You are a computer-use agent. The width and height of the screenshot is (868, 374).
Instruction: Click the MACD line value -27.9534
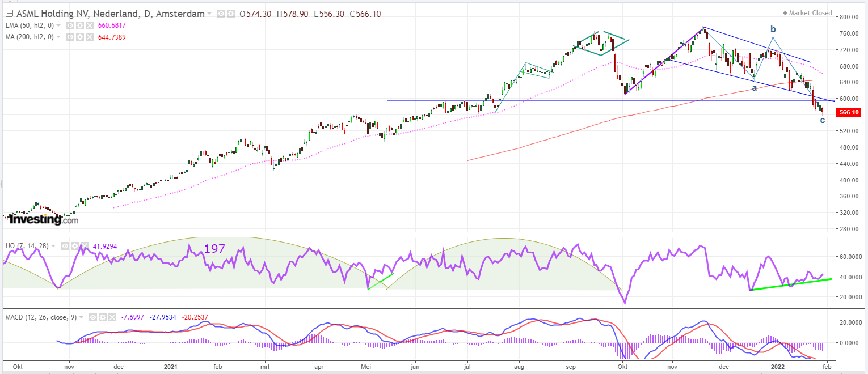click(x=163, y=317)
